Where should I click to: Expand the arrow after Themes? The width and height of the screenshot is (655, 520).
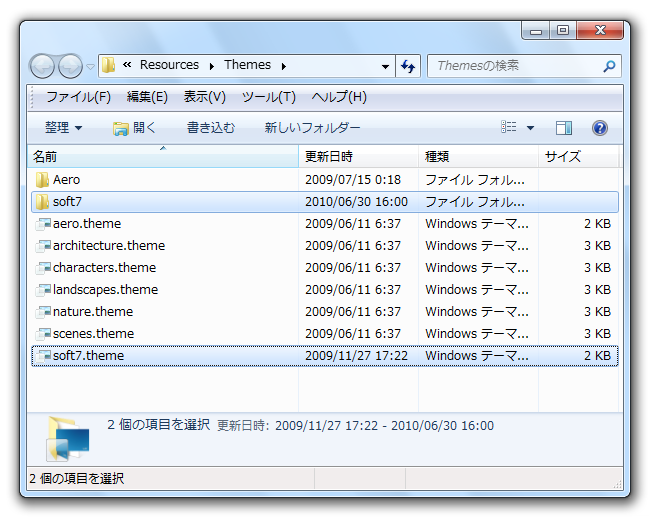[x=284, y=66]
